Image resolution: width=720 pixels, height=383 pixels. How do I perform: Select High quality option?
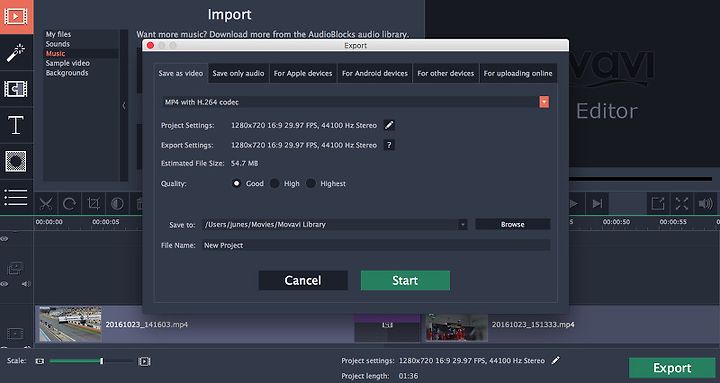pyautogui.click(x=275, y=184)
